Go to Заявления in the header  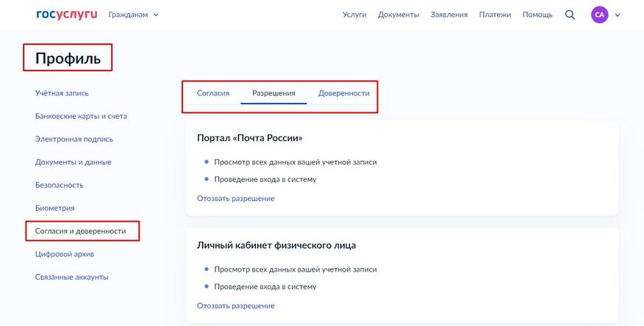pyautogui.click(x=449, y=15)
